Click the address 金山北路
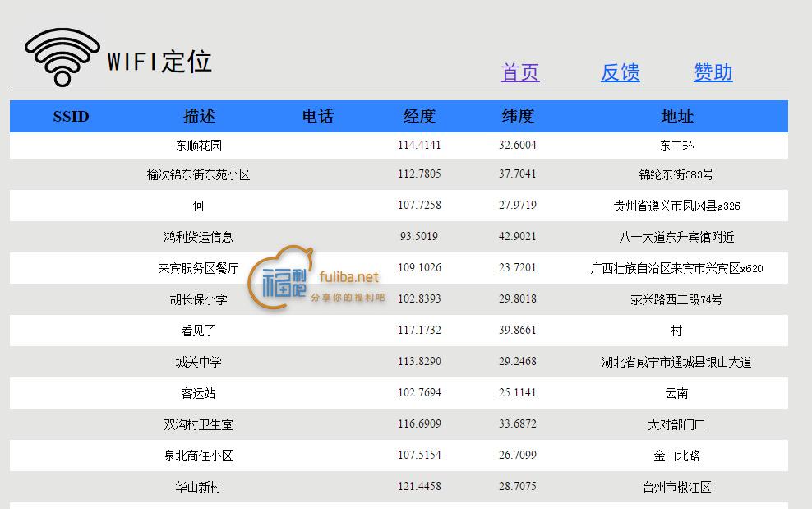Viewport: 812px width, 509px height. pyautogui.click(x=677, y=455)
